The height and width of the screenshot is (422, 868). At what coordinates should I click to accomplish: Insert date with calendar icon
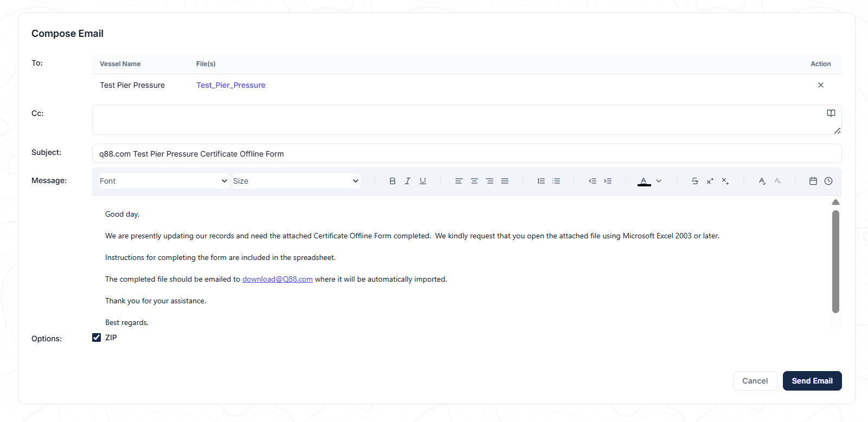[x=813, y=181]
